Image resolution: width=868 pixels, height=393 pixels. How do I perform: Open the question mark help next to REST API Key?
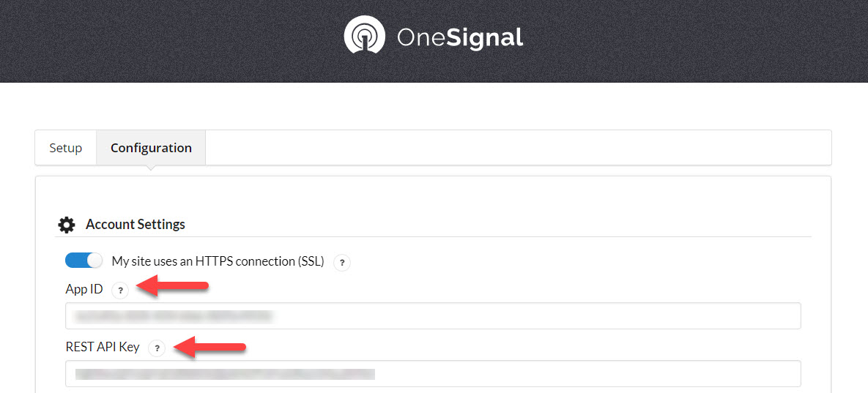coord(157,348)
